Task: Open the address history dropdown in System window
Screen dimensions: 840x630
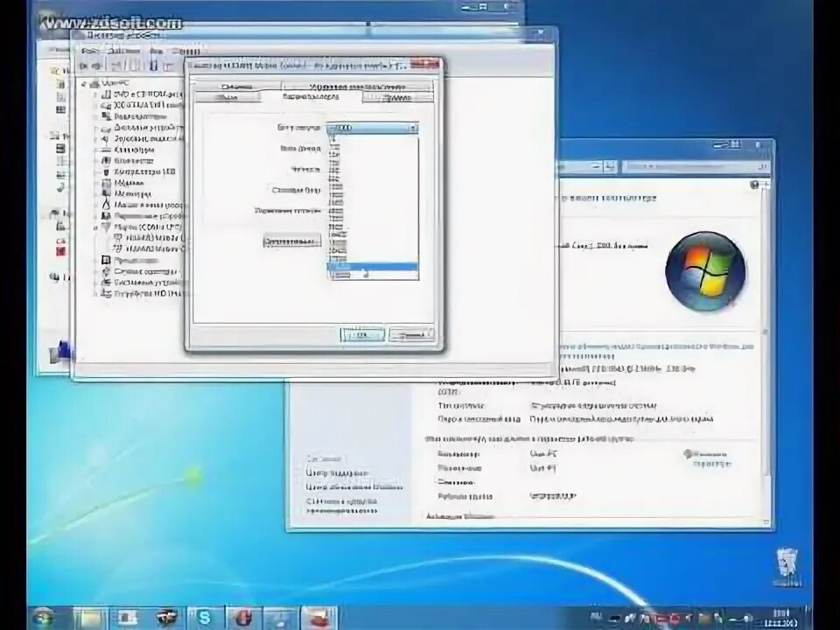Action: pyautogui.click(x=596, y=167)
